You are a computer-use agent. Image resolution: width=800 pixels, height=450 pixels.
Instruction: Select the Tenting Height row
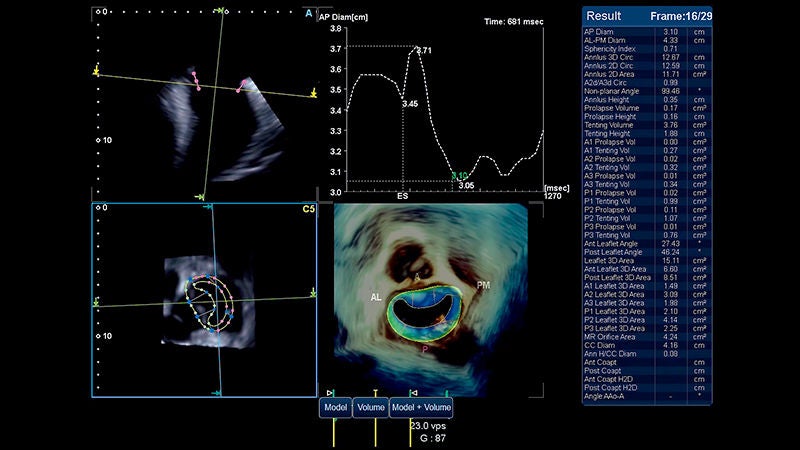[x=647, y=134]
